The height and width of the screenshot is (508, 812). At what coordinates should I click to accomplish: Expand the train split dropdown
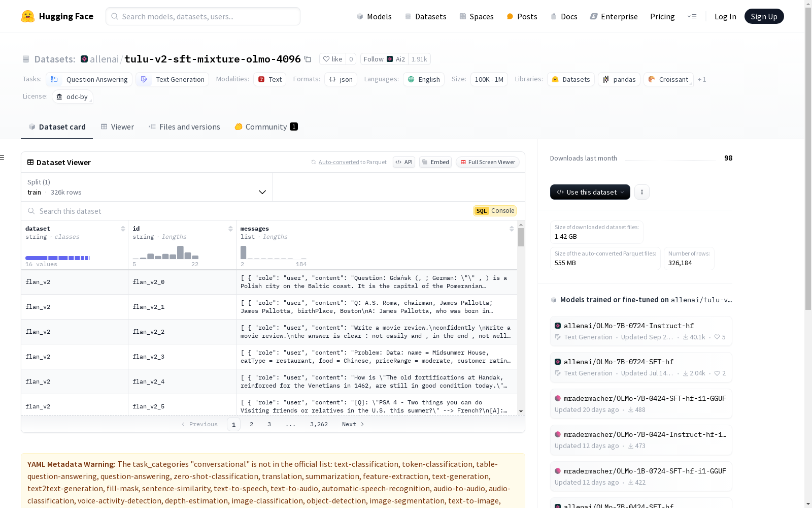tap(147, 187)
